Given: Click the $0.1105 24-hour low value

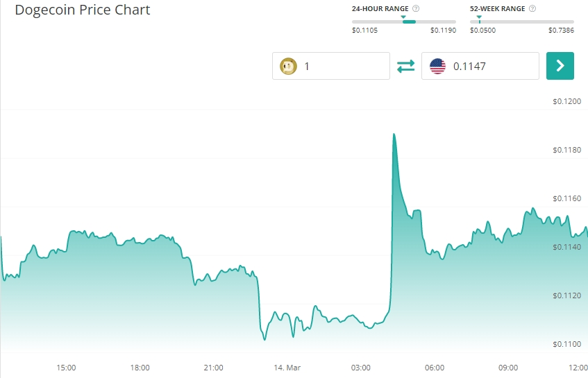Looking at the screenshot, I should [x=365, y=31].
